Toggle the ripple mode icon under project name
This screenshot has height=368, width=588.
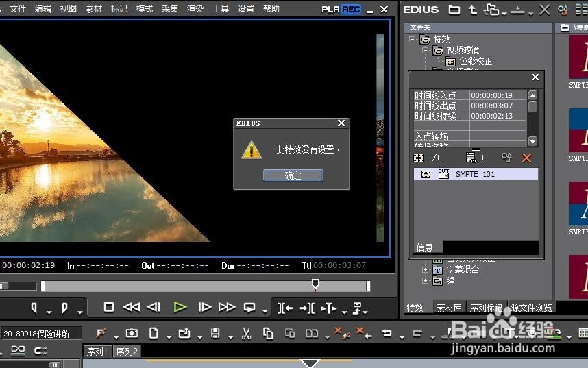(x=18, y=351)
